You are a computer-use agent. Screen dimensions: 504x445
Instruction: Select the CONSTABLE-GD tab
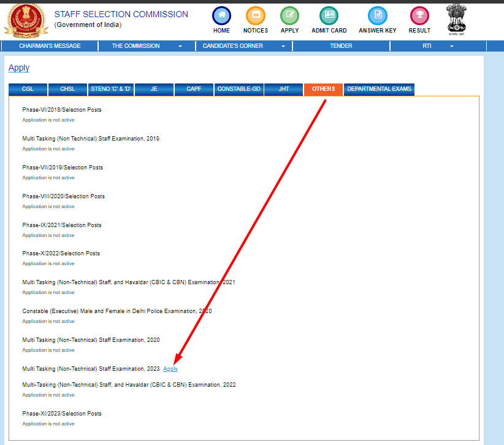[x=239, y=89]
